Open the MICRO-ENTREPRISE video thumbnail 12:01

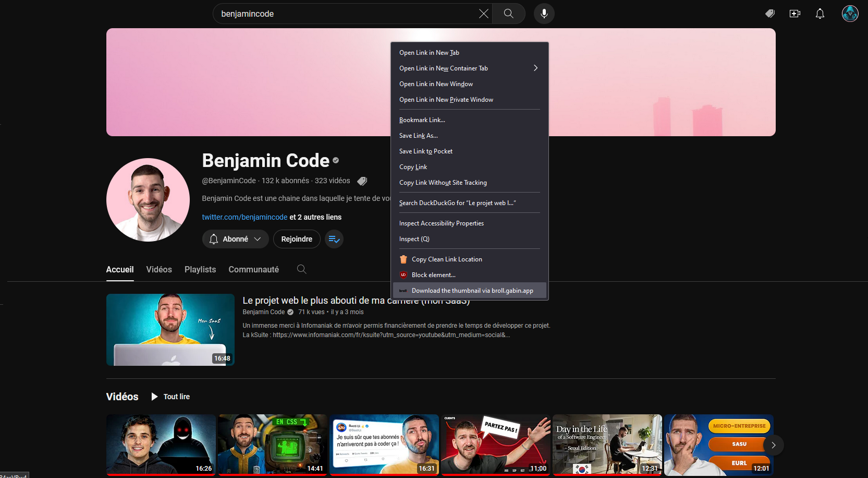[719, 445]
